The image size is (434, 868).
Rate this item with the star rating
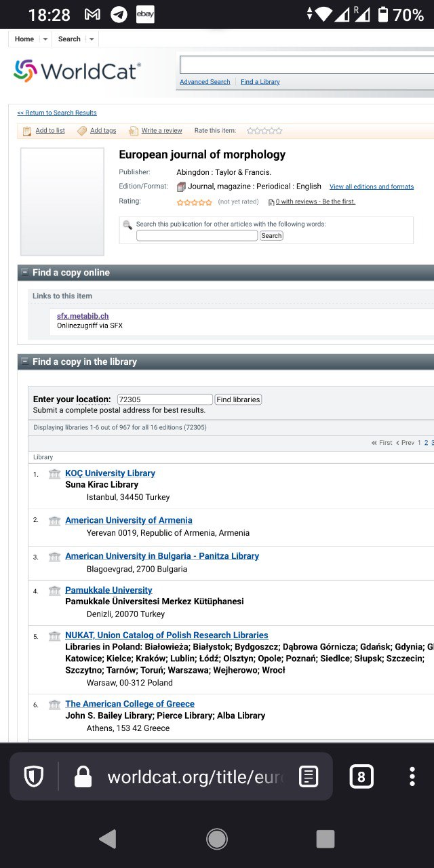[264, 131]
